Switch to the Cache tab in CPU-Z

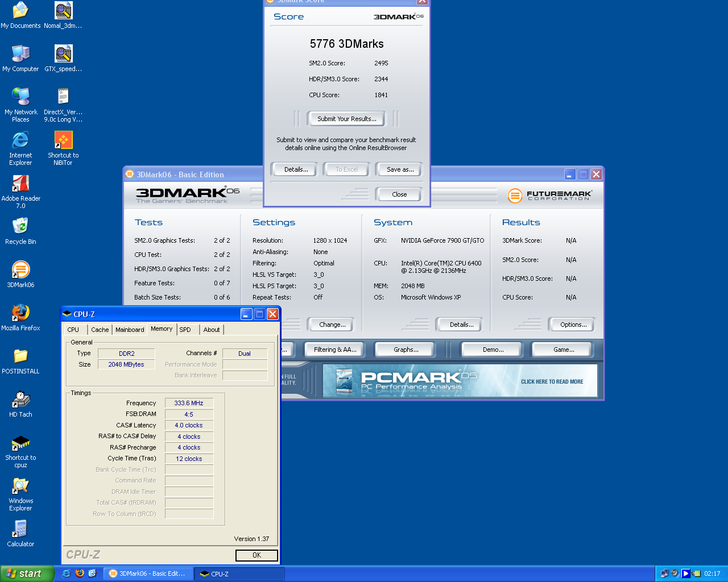100,330
